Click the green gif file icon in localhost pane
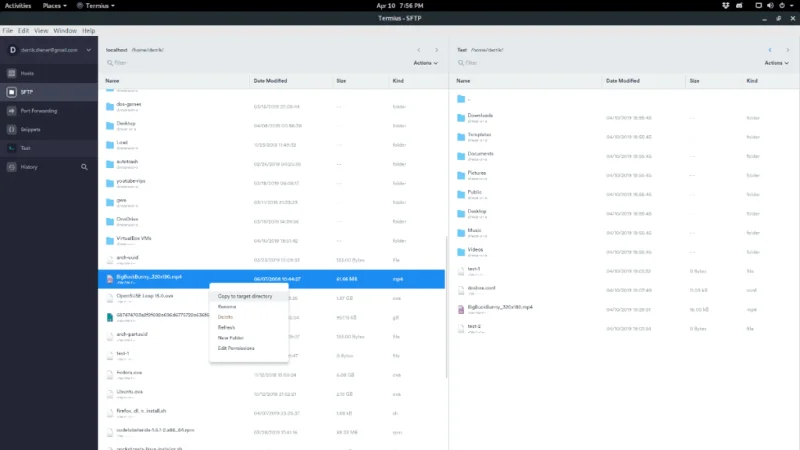The width and height of the screenshot is (800, 450). tap(110, 317)
